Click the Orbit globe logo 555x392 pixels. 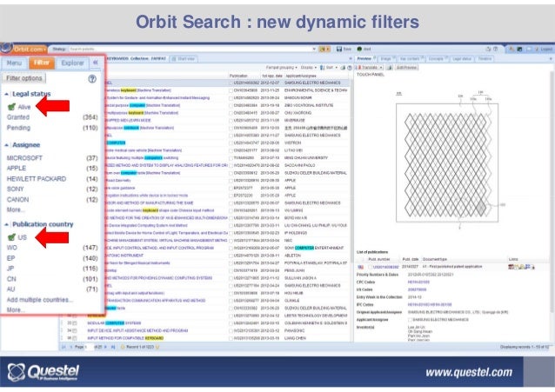[6, 48]
